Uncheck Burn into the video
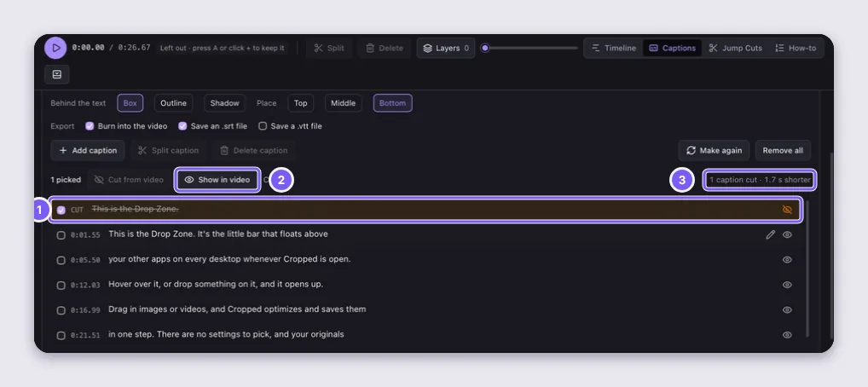This screenshot has width=868, height=387. coord(90,126)
